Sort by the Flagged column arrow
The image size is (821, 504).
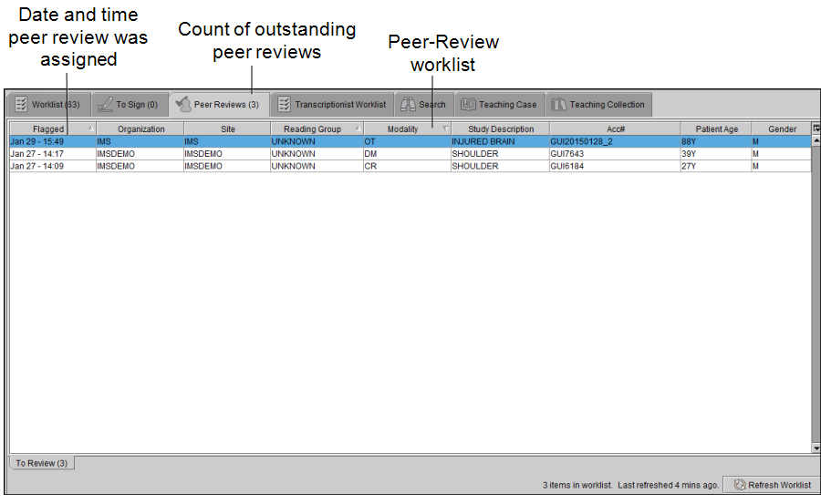point(90,129)
